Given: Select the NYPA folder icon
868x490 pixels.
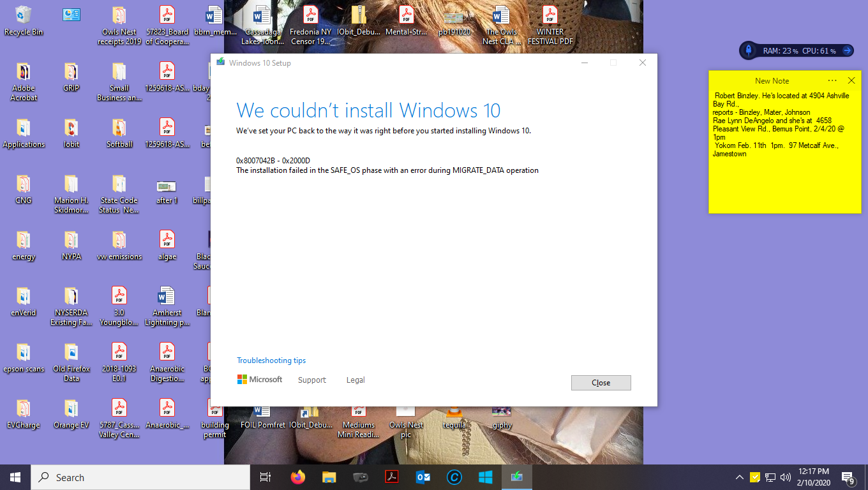Looking at the screenshot, I should pyautogui.click(x=71, y=246).
